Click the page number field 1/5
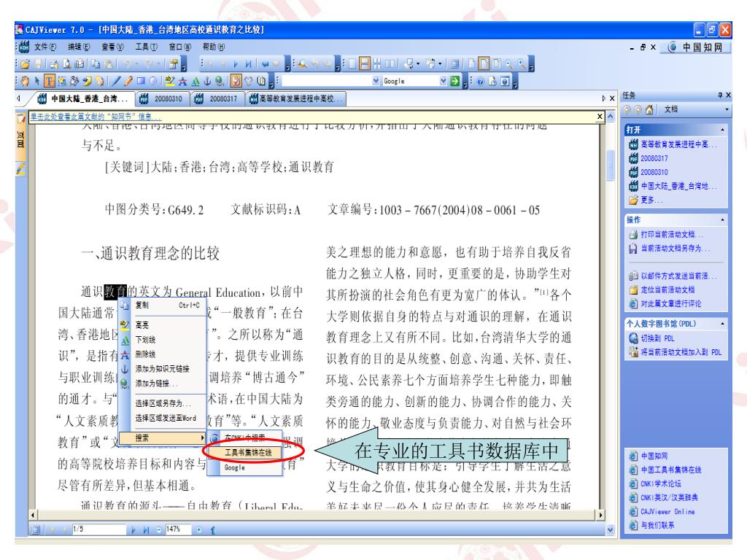Screen dimensions: 747x560 98,529
